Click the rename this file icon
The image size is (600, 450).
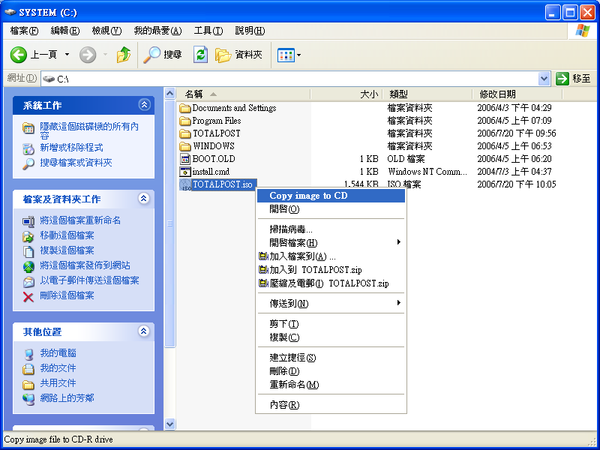[x=28, y=222]
